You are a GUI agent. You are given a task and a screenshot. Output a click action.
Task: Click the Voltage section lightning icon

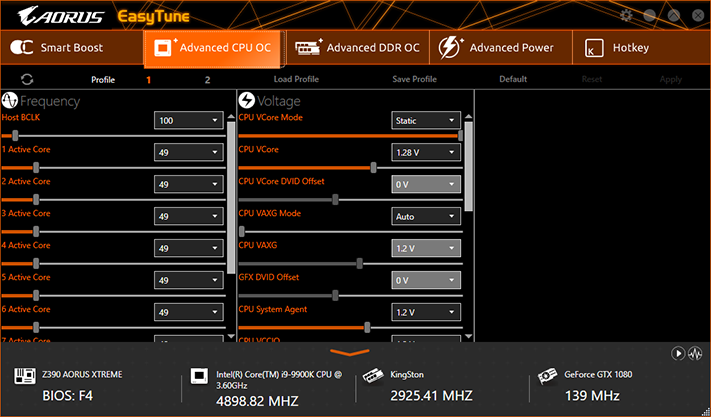(x=247, y=101)
